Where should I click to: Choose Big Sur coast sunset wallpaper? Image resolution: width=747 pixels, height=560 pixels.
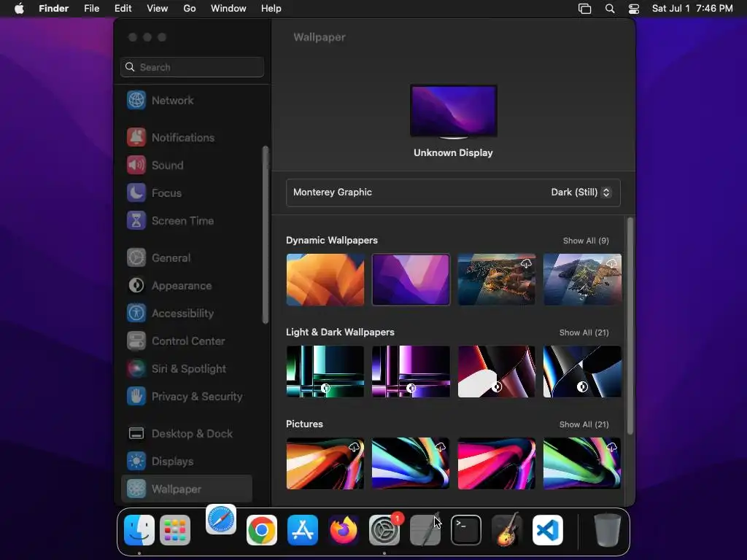pos(496,279)
